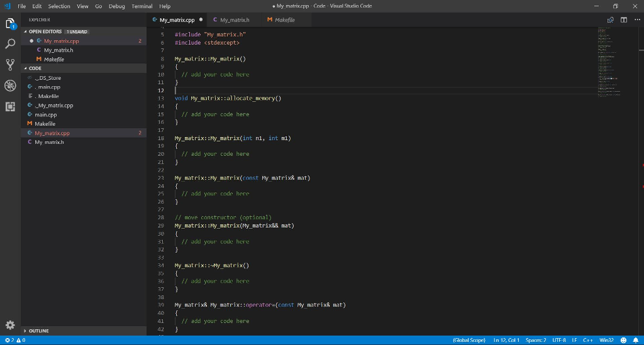The height and width of the screenshot is (345, 644).
Task: Select the My_matrix.cpp editor tab
Action: (x=177, y=19)
